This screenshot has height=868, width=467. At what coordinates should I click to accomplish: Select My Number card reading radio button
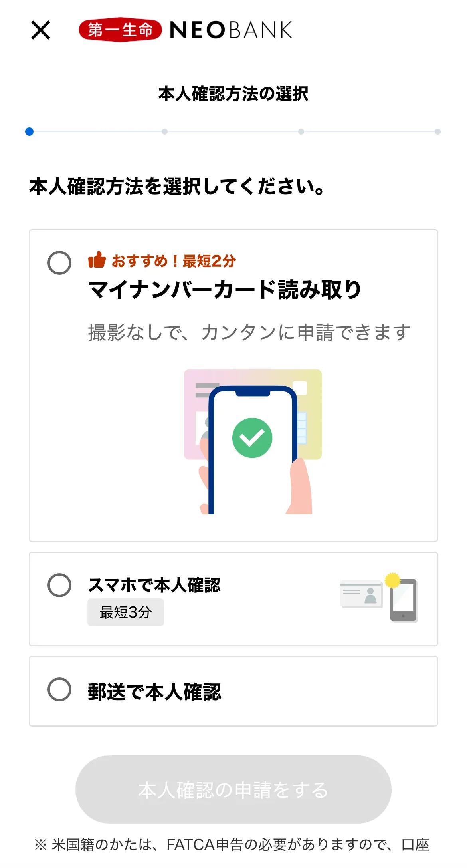59,263
